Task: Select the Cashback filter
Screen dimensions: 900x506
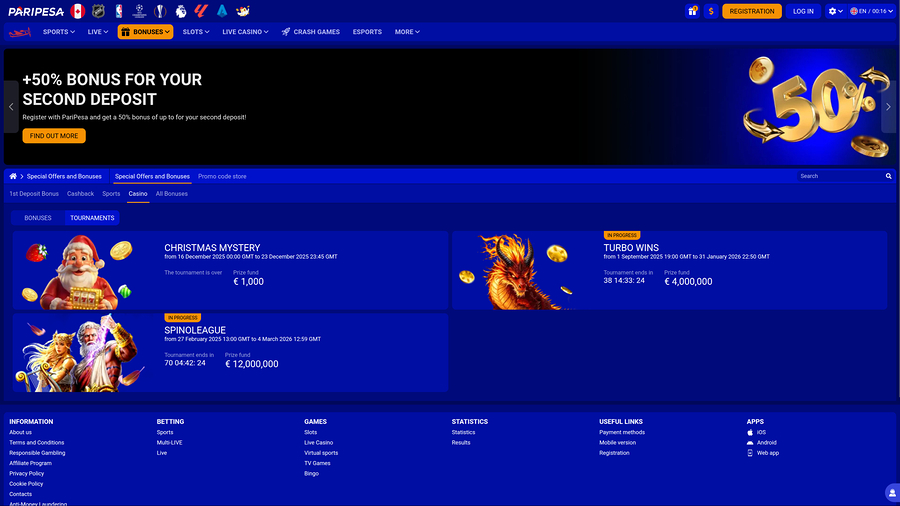Action: 80,194
